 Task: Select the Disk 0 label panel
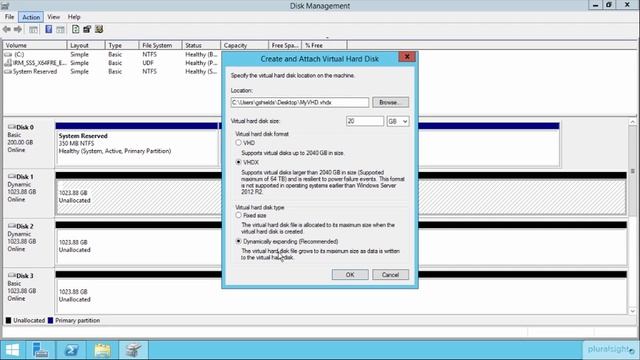(29, 144)
